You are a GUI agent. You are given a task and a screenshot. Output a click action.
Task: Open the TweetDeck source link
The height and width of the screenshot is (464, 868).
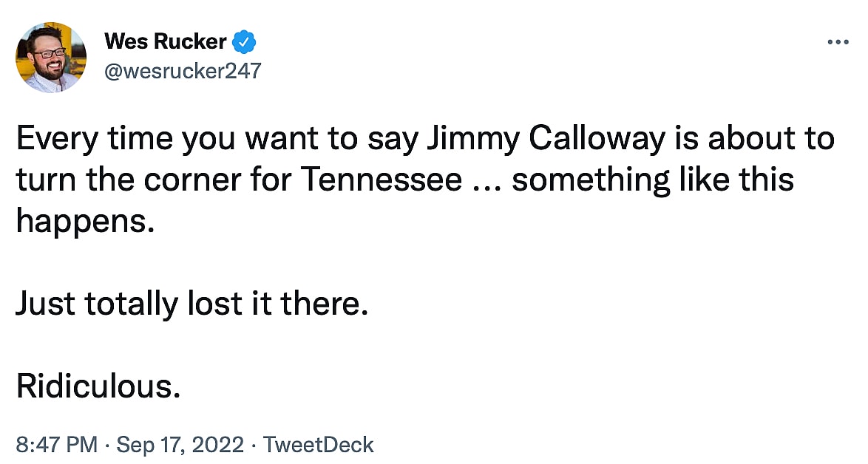319,444
